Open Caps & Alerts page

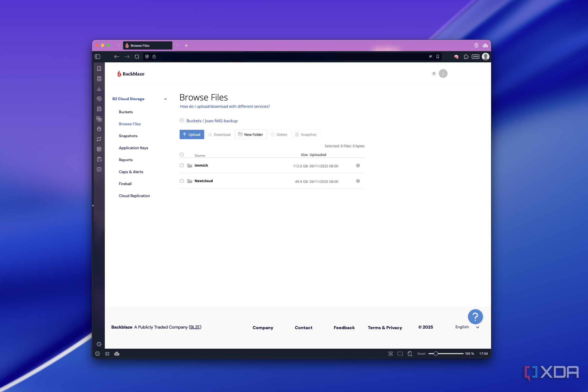[x=131, y=172]
